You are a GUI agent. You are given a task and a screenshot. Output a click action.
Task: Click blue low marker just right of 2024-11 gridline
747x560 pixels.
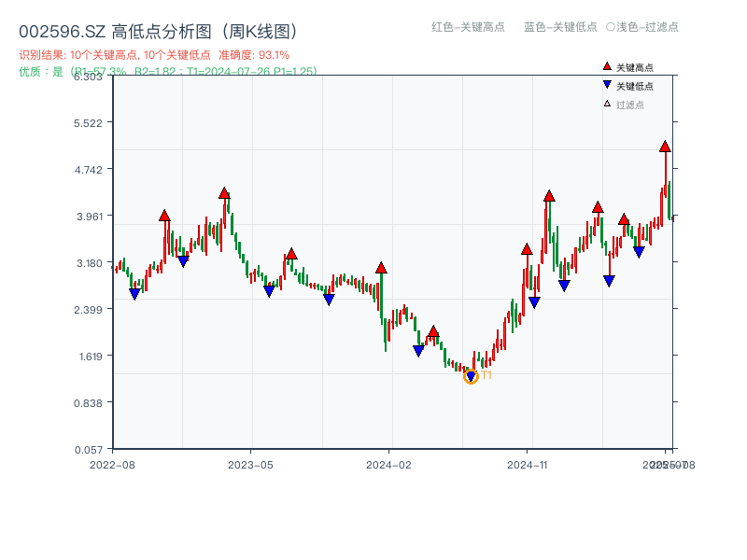534,302
